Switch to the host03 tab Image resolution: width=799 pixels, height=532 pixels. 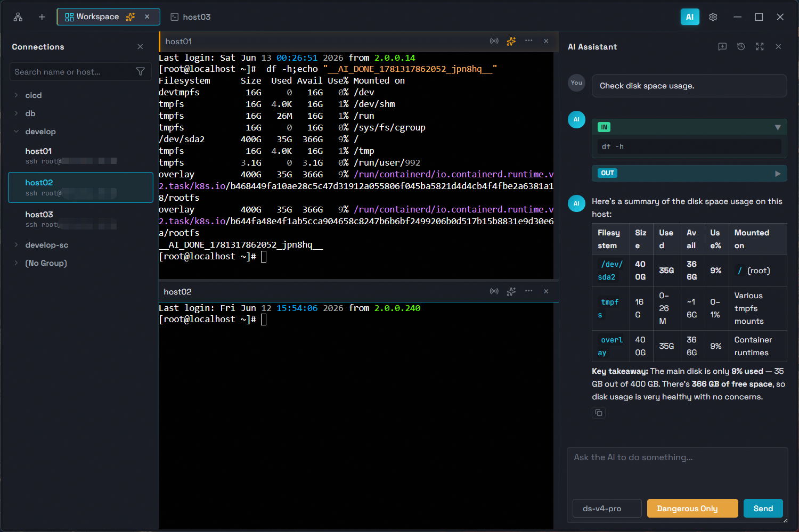(191, 17)
